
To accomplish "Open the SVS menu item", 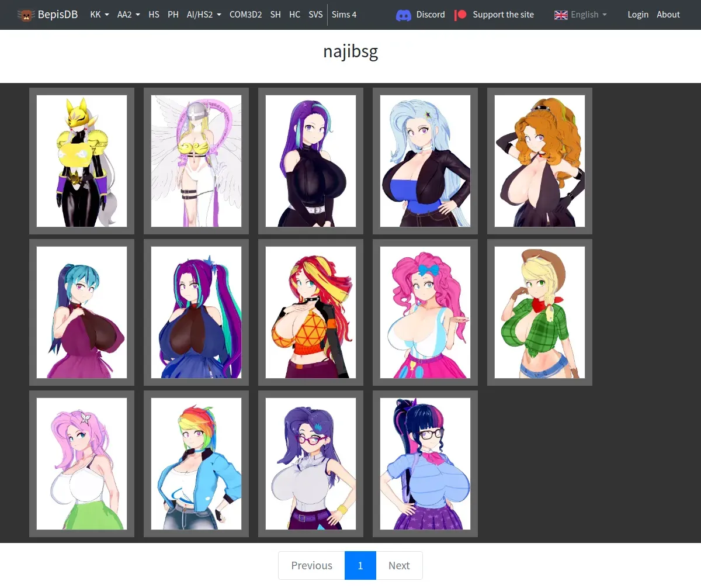I will click(315, 15).
